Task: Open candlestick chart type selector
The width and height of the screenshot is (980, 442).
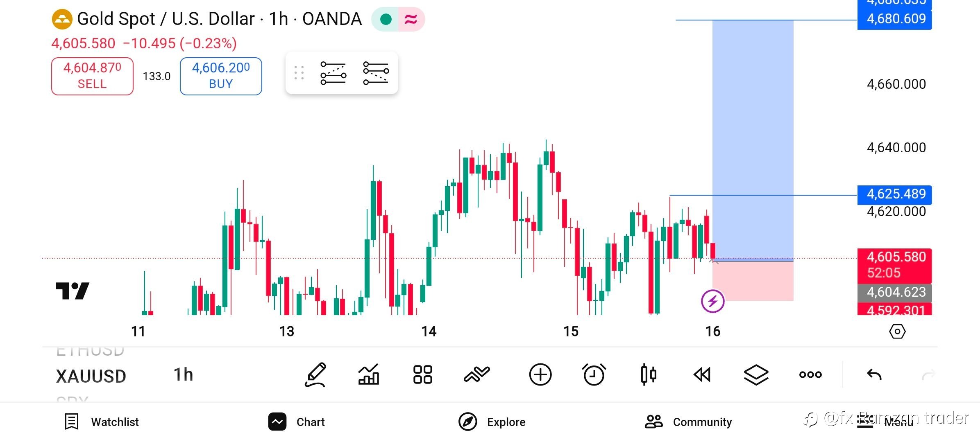Action: 649,374
